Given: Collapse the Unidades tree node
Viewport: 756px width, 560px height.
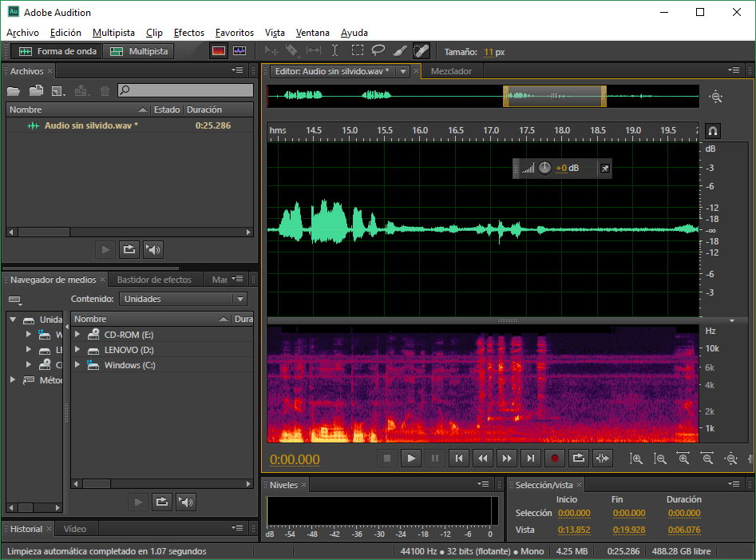Looking at the screenshot, I should coord(13,320).
